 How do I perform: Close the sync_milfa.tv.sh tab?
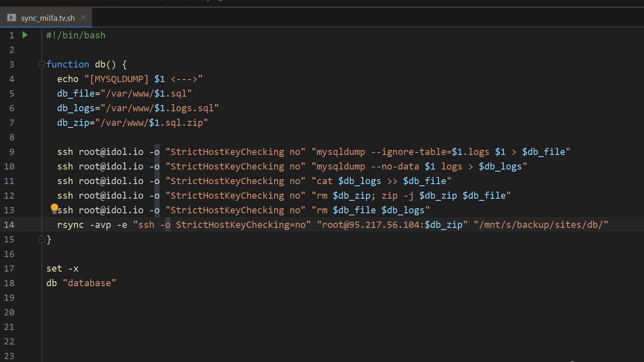point(83,17)
